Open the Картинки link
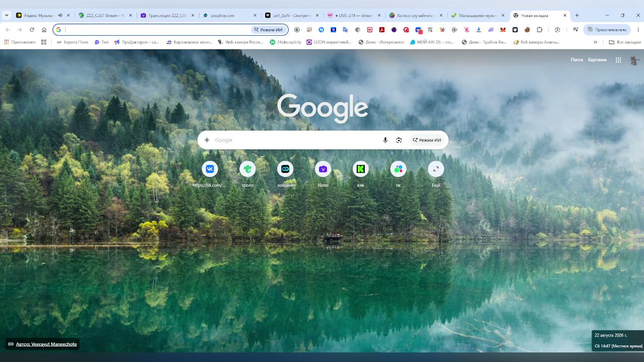Viewport: 644px width, 362px height. [x=597, y=60]
